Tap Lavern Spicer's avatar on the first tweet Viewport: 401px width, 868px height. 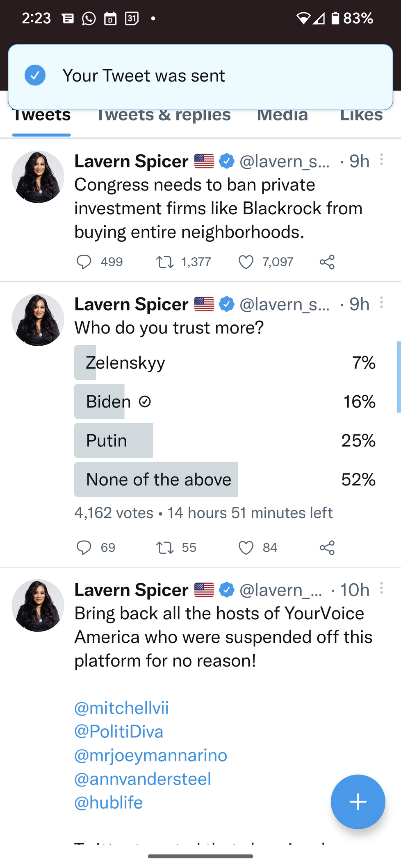click(x=38, y=177)
